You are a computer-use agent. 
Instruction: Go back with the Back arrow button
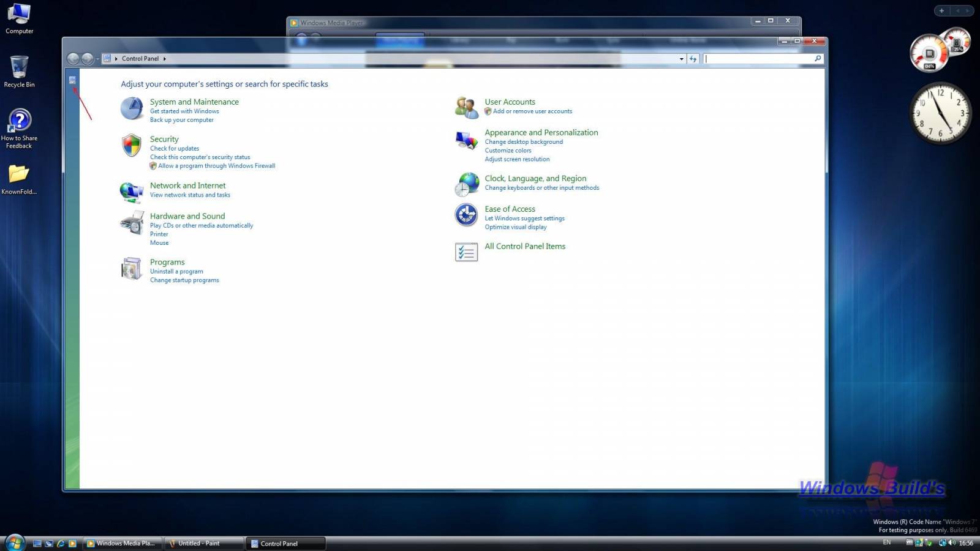point(73,59)
